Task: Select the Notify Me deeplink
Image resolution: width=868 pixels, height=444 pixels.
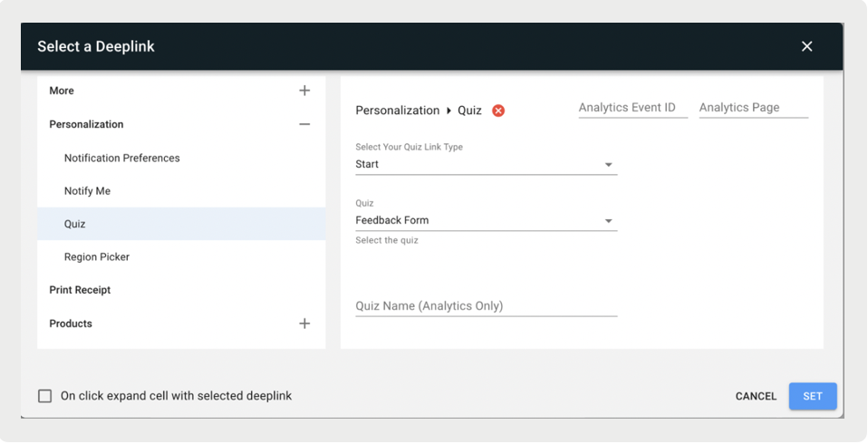Action: (181, 191)
